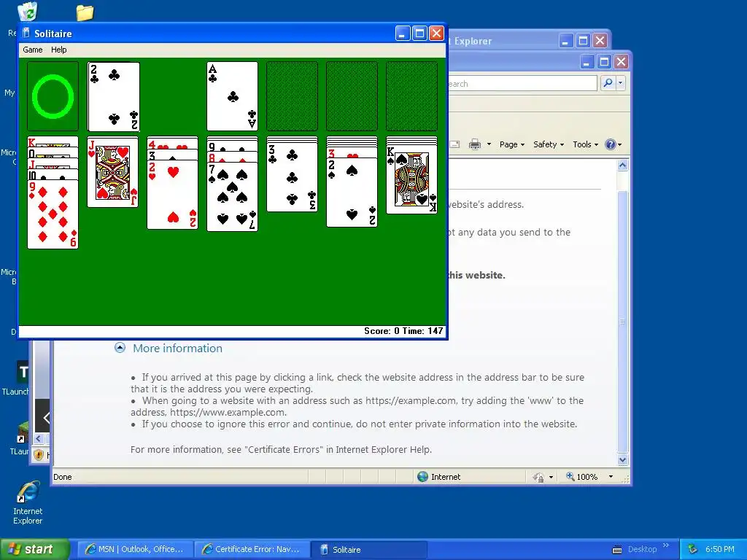
Task: Select the 2 of hearts card
Action: coord(172,194)
